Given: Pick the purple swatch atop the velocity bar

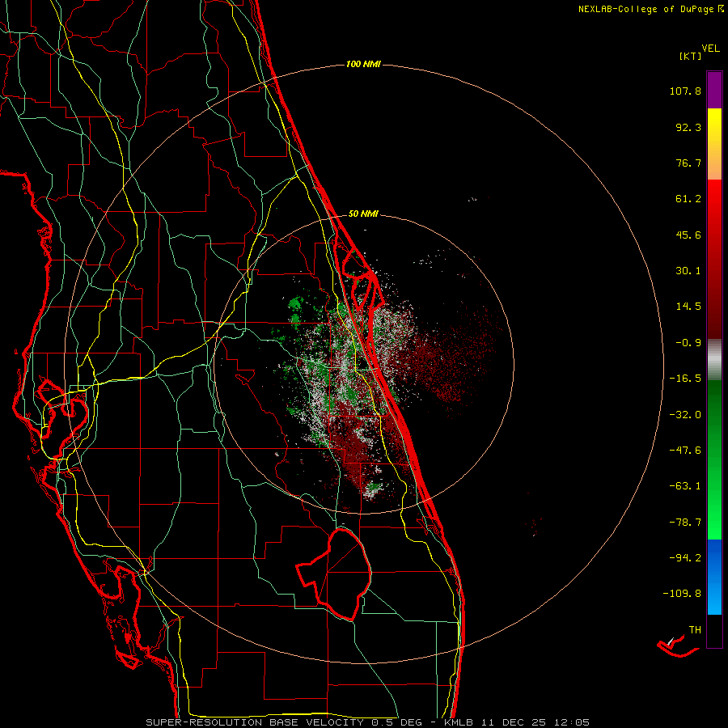Looking at the screenshot, I should click(x=714, y=91).
